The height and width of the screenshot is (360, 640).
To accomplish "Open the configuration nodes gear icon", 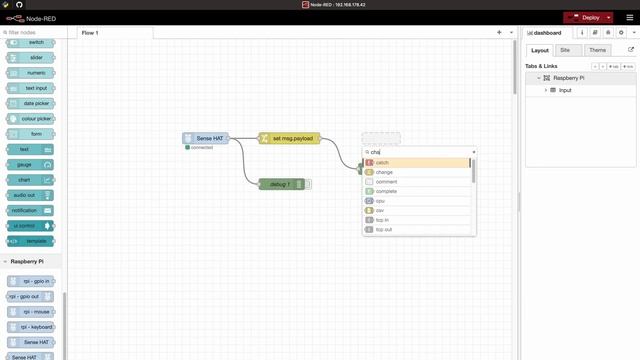I will point(621,33).
